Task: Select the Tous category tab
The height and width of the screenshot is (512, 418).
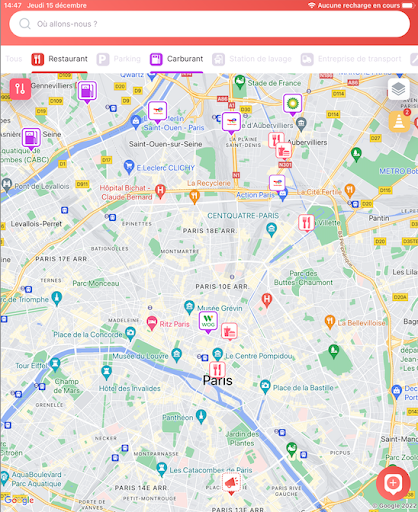Action: coord(14,59)
